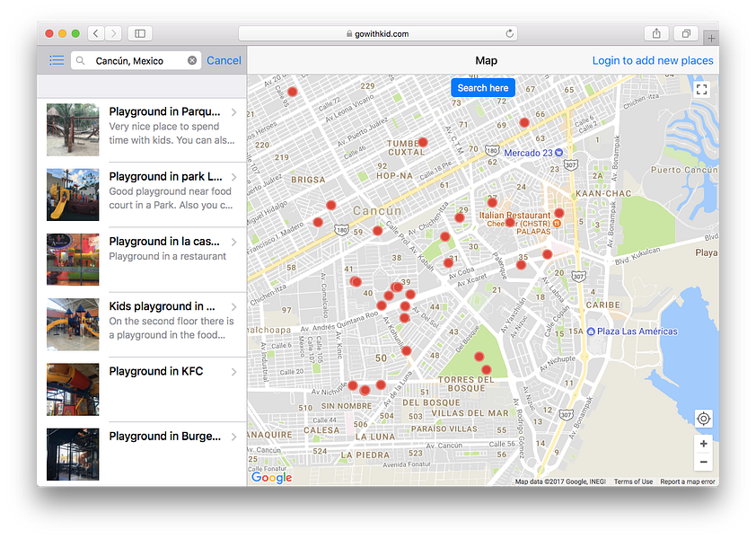Expand Playground in KFC chevron
Image resolution: width=756 pixels, height=539 pixels.
point(233,372)
